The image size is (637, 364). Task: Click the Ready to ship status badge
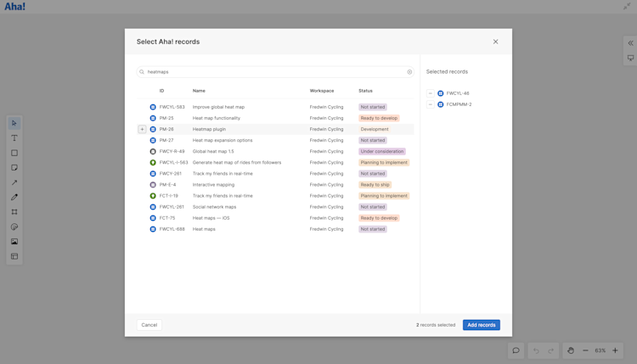[x=375, y=185]
